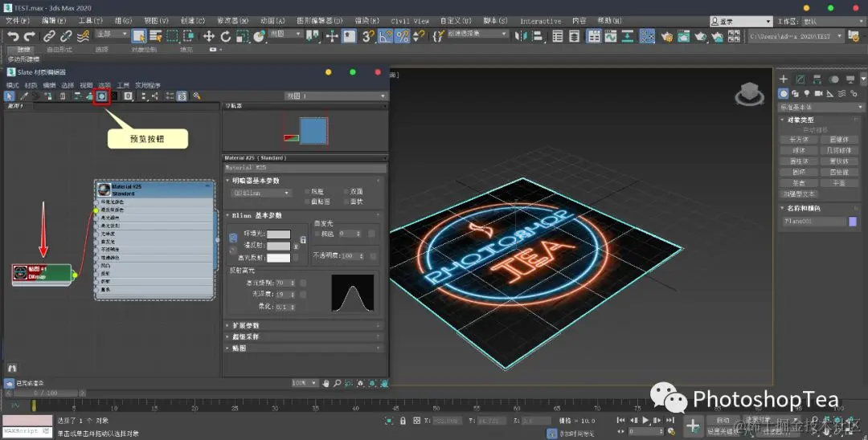The height and width of the screenshot is (440, 868).
Task: Open the project path C:\Users dropdown
Action: tap(796, 36)
